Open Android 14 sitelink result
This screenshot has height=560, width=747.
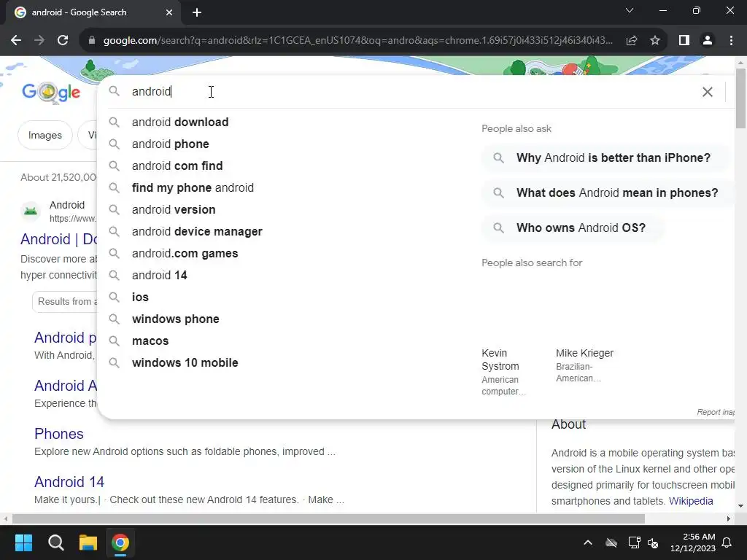(69, 482)
